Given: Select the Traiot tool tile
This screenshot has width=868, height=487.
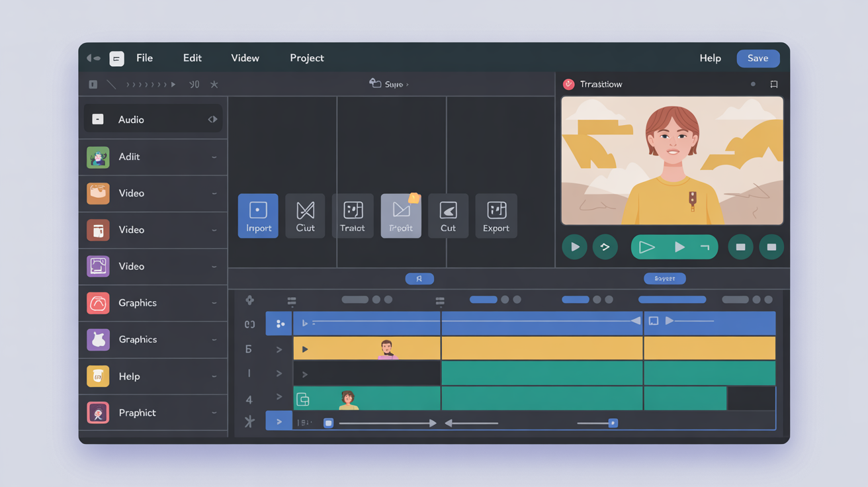Looking at the screenshot, I should pyautogui.click(x=353, y=216).
